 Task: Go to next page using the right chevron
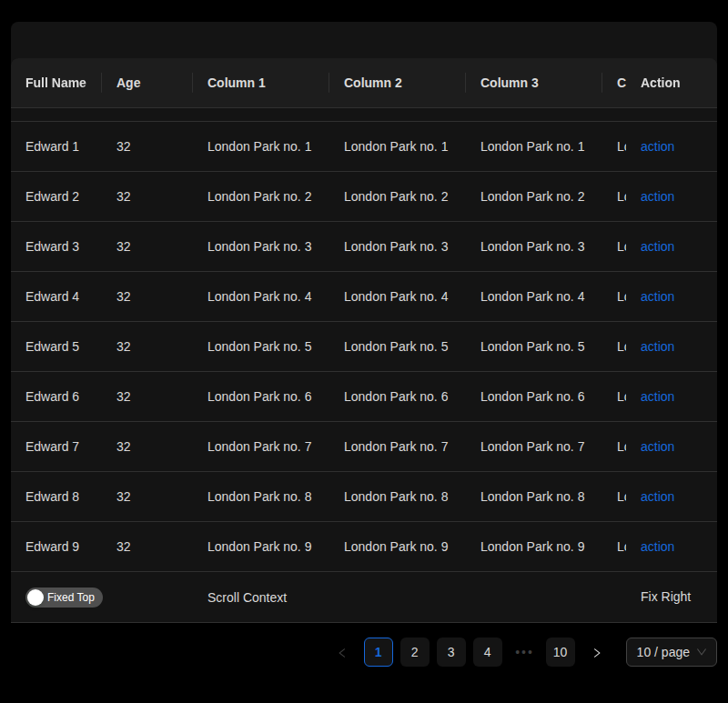tap(597, 652)
